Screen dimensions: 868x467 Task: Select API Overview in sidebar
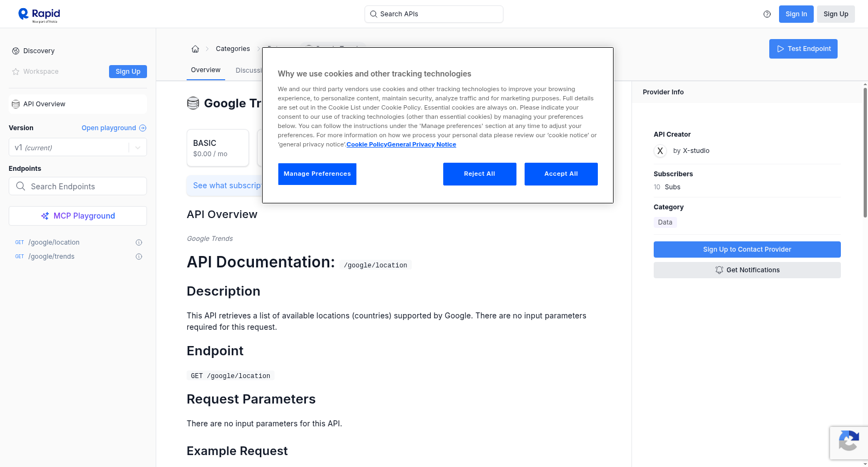click(78, 104)
